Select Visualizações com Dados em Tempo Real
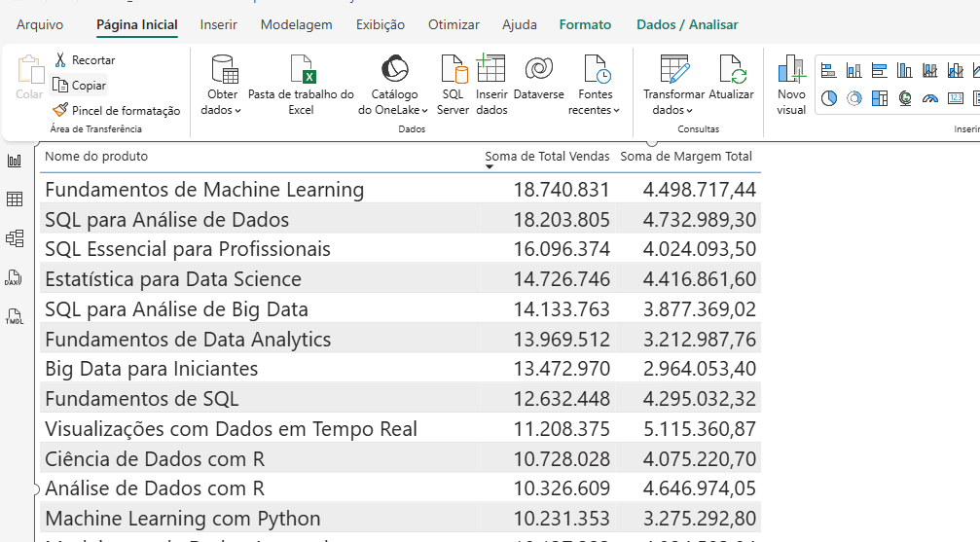The height and width of the screenshot is (542, 980). (232, 429)
